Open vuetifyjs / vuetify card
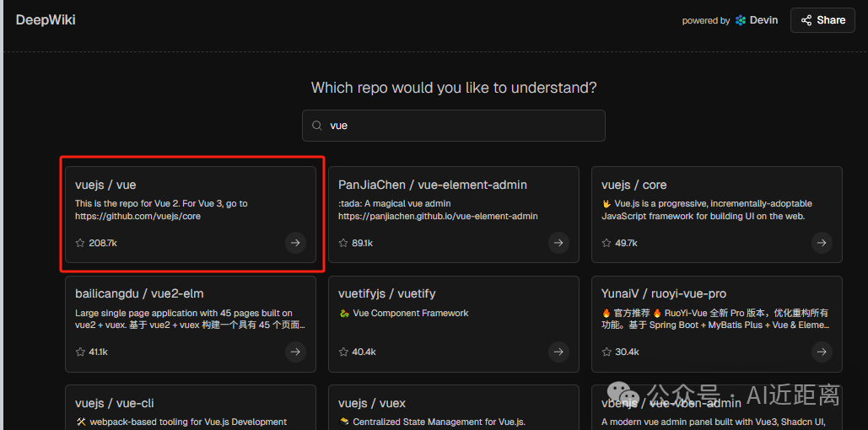The height and width of the screenshot is (430, 868). (x=453, y=324)
